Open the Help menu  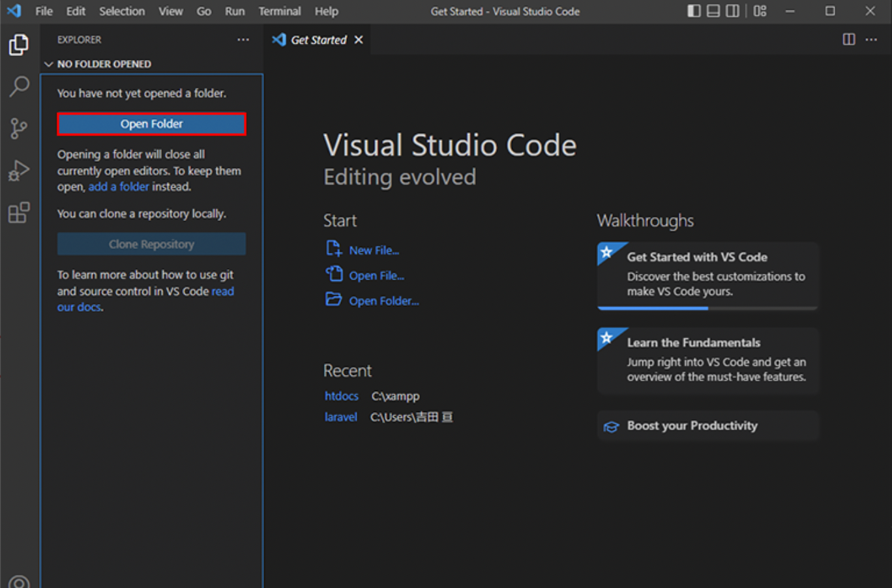[x=326, y=11]
